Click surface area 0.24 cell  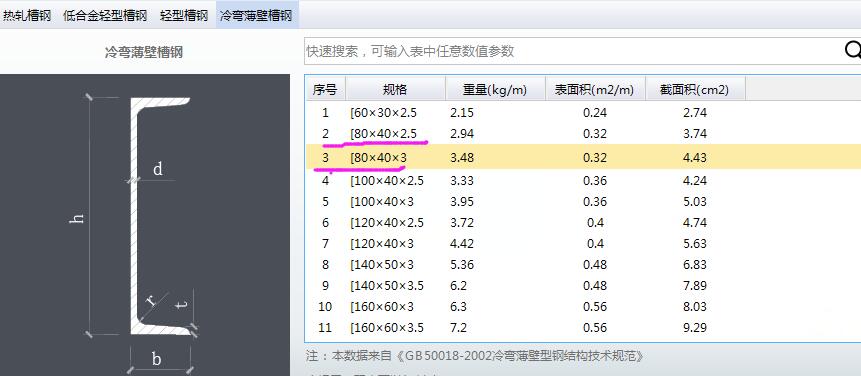click(x=595, y=113)
